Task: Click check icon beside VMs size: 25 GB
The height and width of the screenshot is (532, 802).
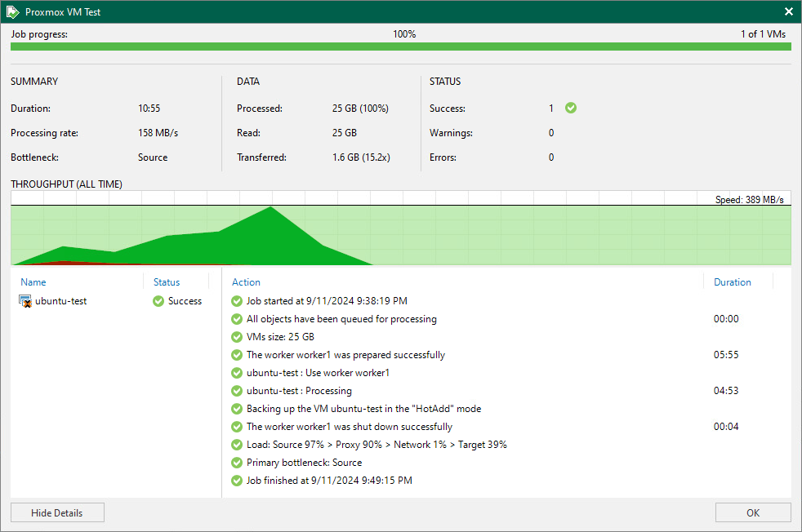Action: [238, 337]
